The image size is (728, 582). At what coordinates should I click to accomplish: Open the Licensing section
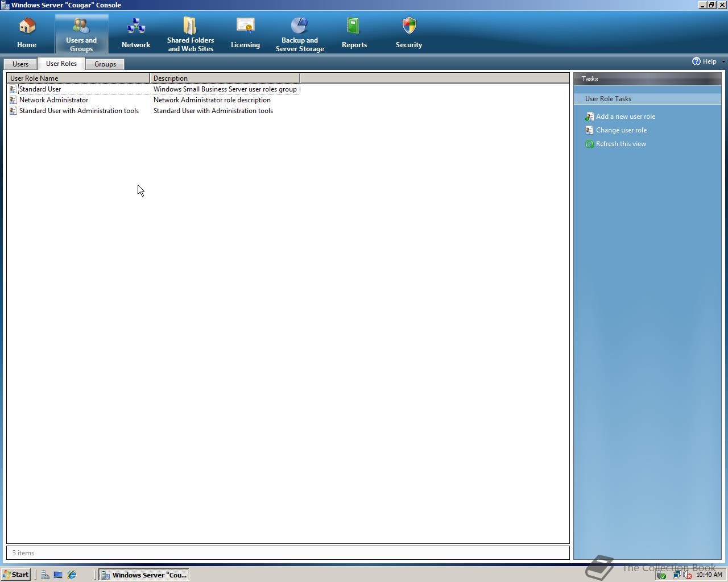(x=245, y=34)
